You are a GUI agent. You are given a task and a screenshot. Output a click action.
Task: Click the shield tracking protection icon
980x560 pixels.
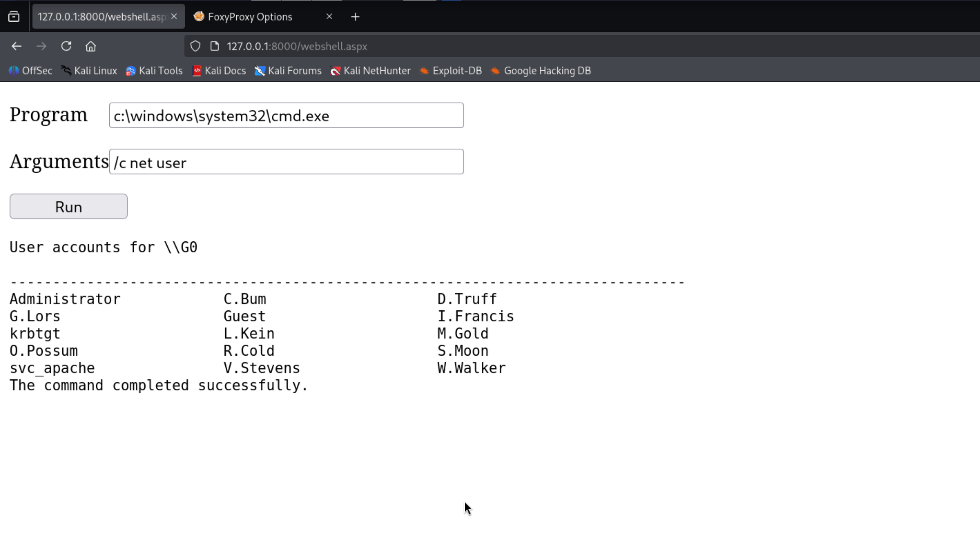tap(195, 47)
